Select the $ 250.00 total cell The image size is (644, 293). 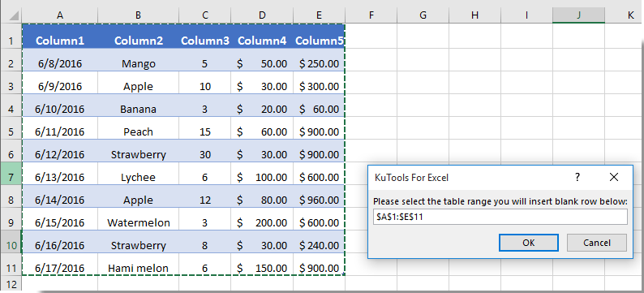click(x=319, y=60)
